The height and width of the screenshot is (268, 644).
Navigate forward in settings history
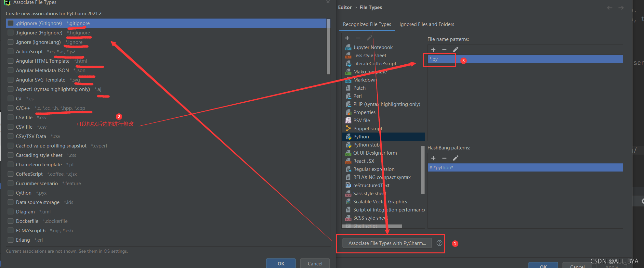(621, 8)
